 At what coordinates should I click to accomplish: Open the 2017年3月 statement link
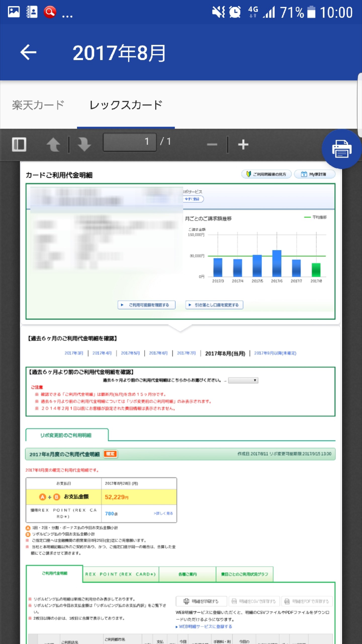point(74,353)
